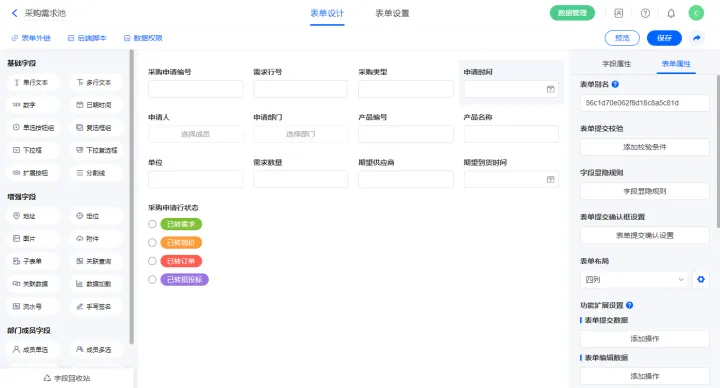Add a 成员多选 field
Screen dimensions: 720x388
[x=96, y=350]
